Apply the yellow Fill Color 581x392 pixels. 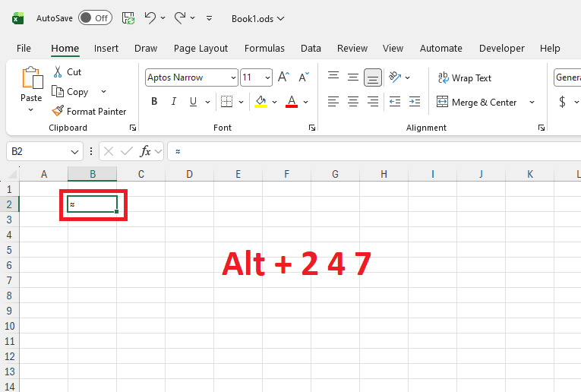click(x=261, y=102)
